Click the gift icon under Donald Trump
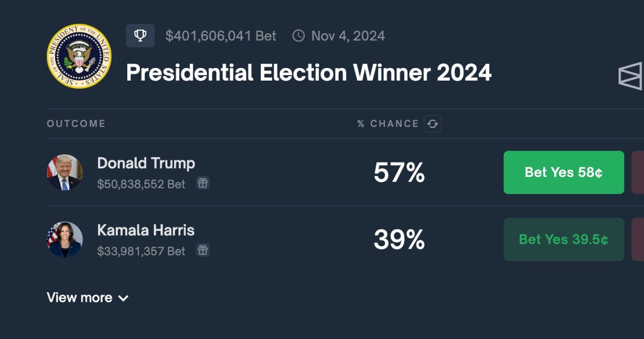 click(203, 183)
